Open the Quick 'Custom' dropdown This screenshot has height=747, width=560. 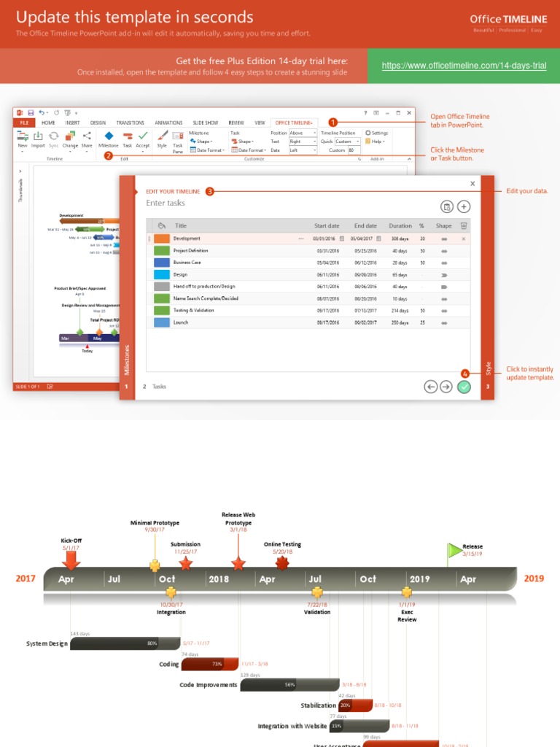pos(348,142)
